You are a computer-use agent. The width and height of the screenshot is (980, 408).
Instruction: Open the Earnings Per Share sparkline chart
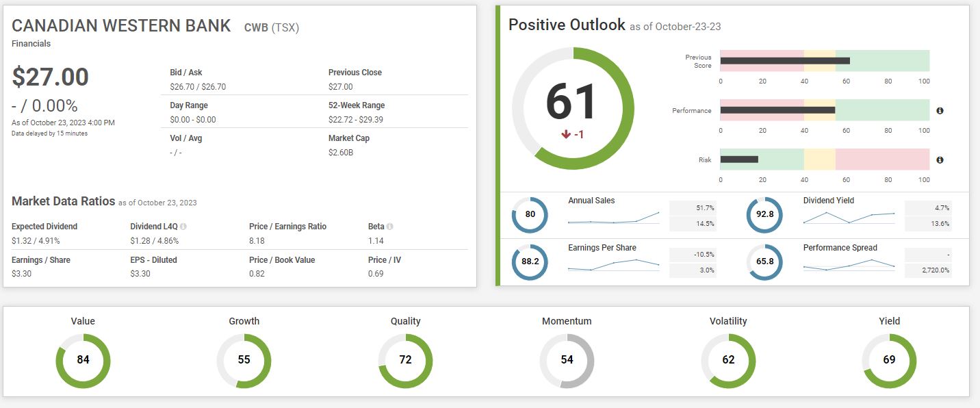pos(613,265)
